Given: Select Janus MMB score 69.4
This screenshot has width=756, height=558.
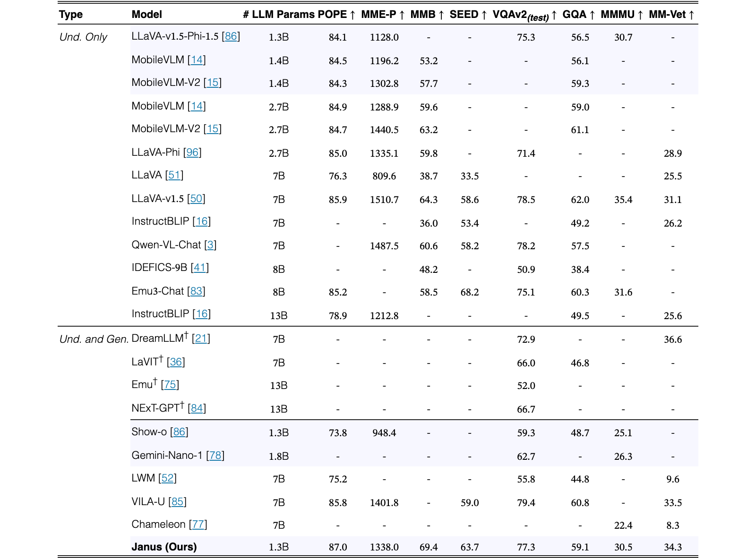Looking at the screenshot, I should 429,547.
